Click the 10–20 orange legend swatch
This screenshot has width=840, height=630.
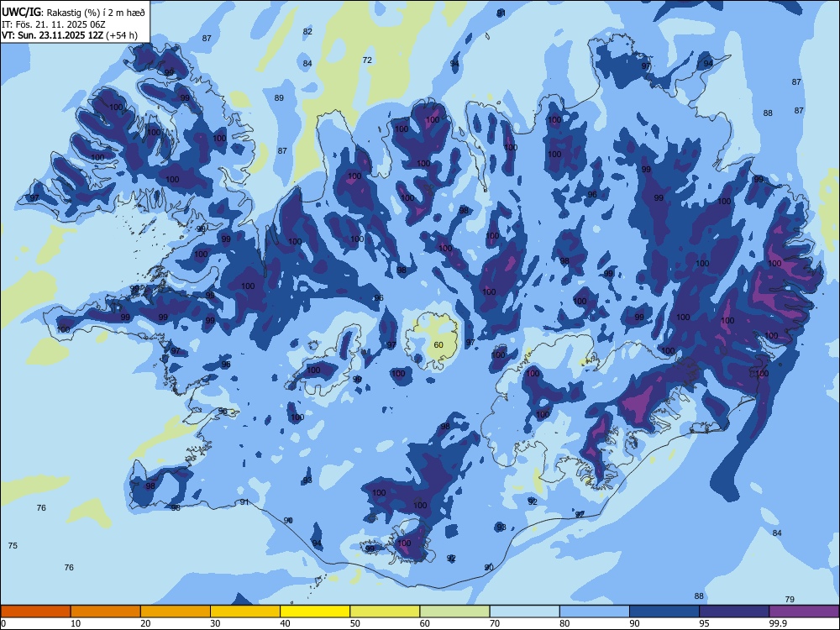pyautogui.click(x=106, y=612)
